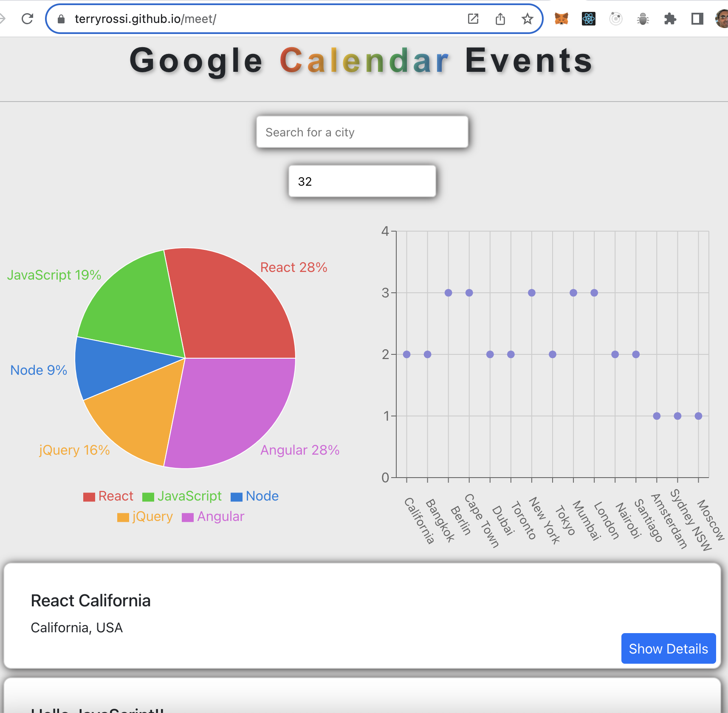Click the Tokyo scatter data point
Screen dimensions: 728x713
pyautogui.click(x=552, y=354)
